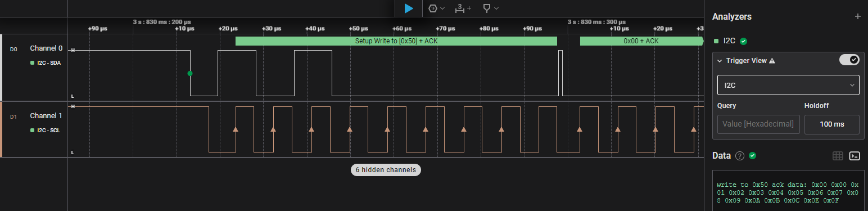
Task: Add a new analyzer with the plus icon
Action: coord(857,16)
